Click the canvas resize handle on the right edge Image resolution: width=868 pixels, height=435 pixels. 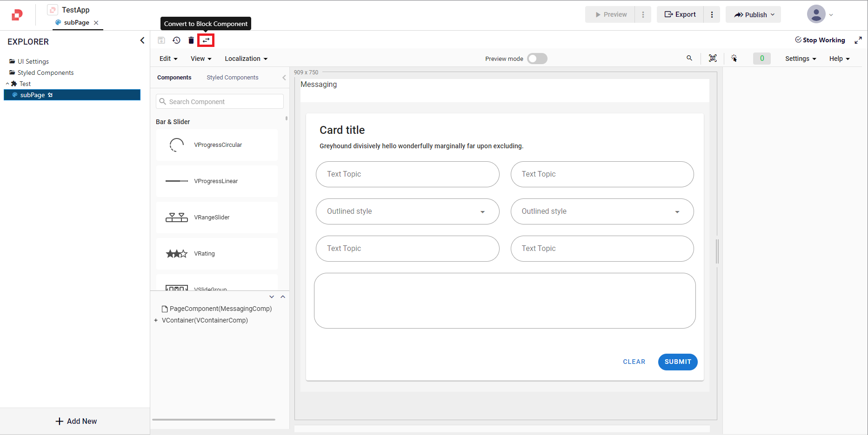(x=717, y=251)
